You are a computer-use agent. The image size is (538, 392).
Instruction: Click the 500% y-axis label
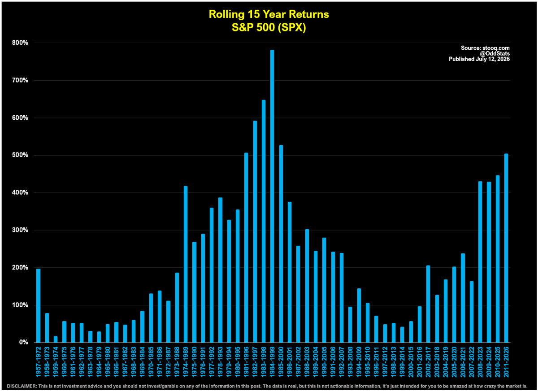[20, 155]
